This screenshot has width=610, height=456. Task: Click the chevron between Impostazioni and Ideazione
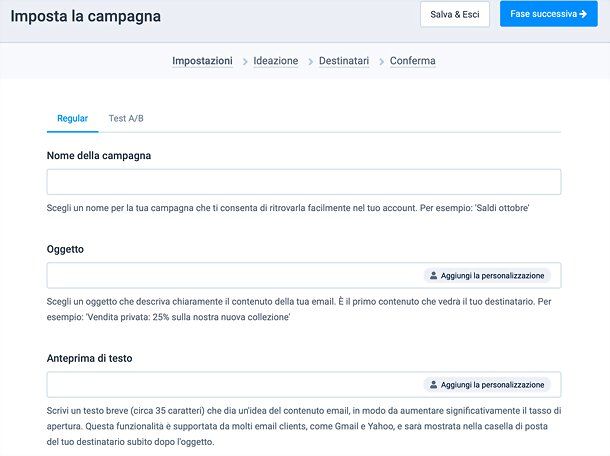click(x=244, y=62)
